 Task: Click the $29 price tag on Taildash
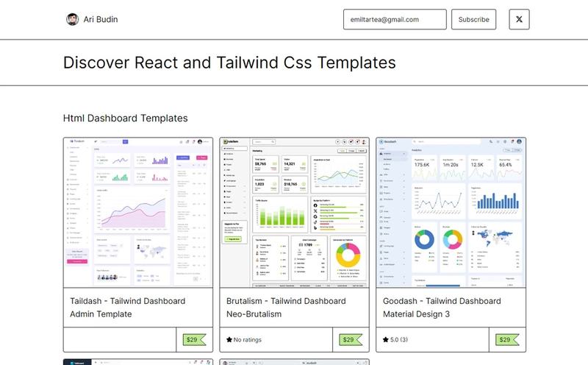pyautogui.click(x=194, y=340)
